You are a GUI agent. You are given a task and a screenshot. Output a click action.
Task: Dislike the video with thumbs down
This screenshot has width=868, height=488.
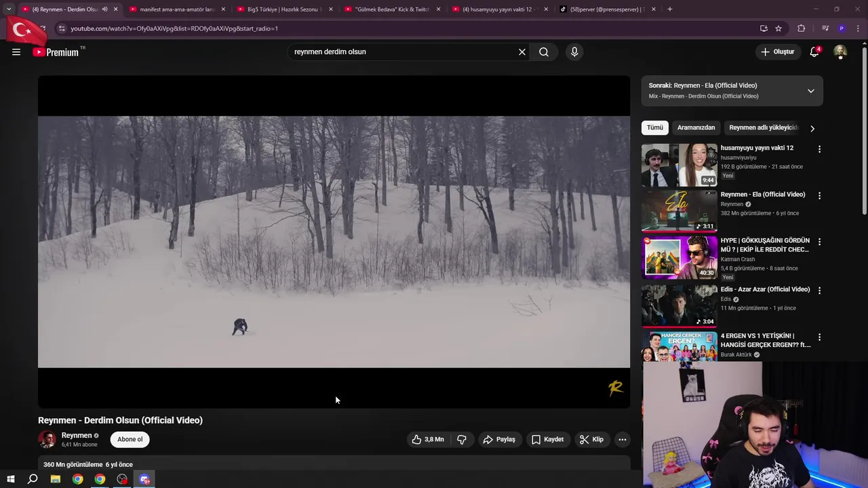coord(462,440)
